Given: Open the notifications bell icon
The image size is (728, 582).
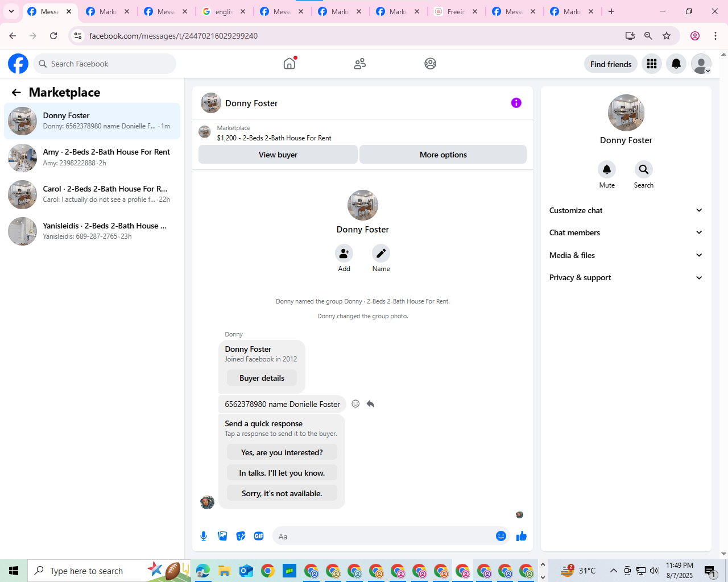Looking at the screenshot, I should pyautogui.click(x=676, y=64).
